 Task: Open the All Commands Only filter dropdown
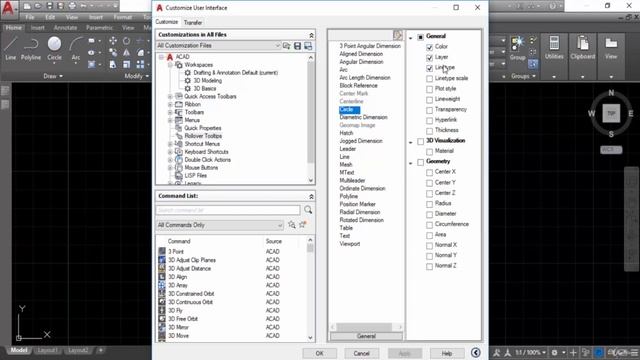[220, 225]
